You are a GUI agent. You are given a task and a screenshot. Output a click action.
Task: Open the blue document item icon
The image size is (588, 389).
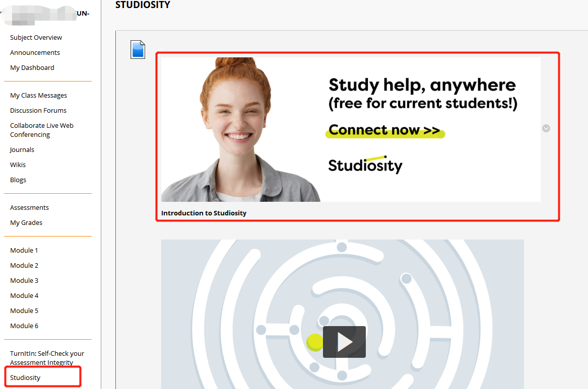click(138, 49)
